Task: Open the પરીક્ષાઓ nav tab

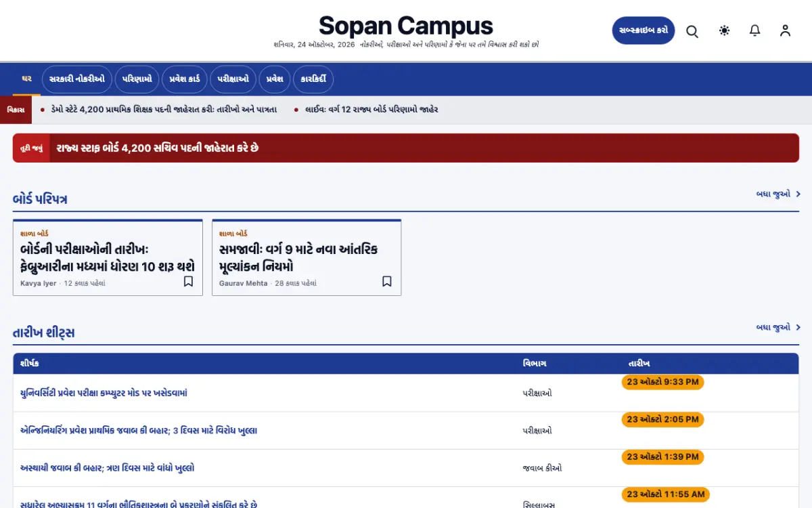Action: coord(233,79)
